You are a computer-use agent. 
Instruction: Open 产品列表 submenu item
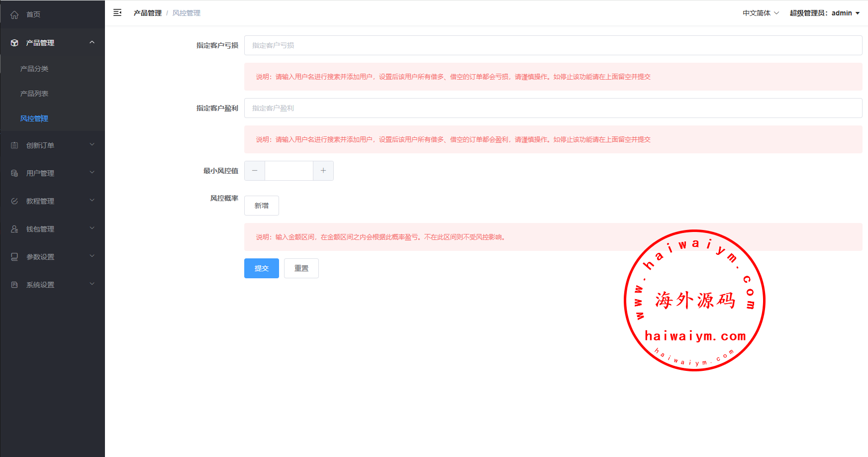click(x=34, y=94)
